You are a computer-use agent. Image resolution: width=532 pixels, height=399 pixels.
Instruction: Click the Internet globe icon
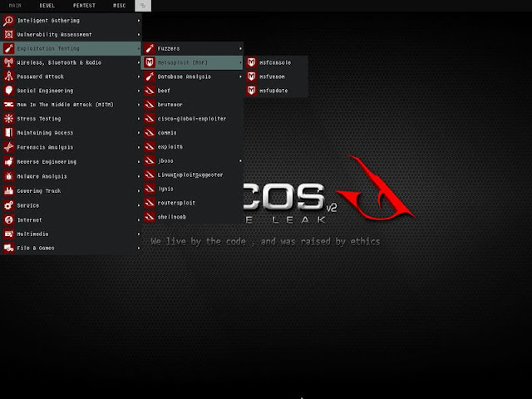click(9, 219)
